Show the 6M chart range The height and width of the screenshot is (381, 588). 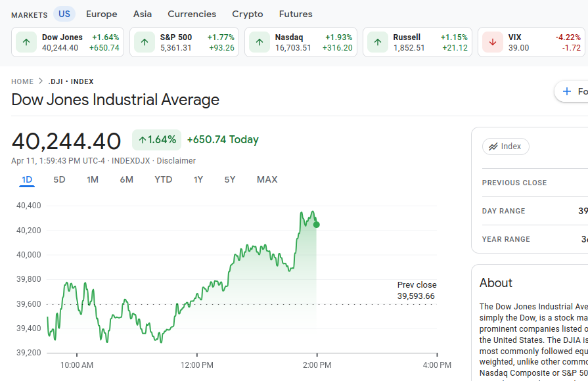127,179
